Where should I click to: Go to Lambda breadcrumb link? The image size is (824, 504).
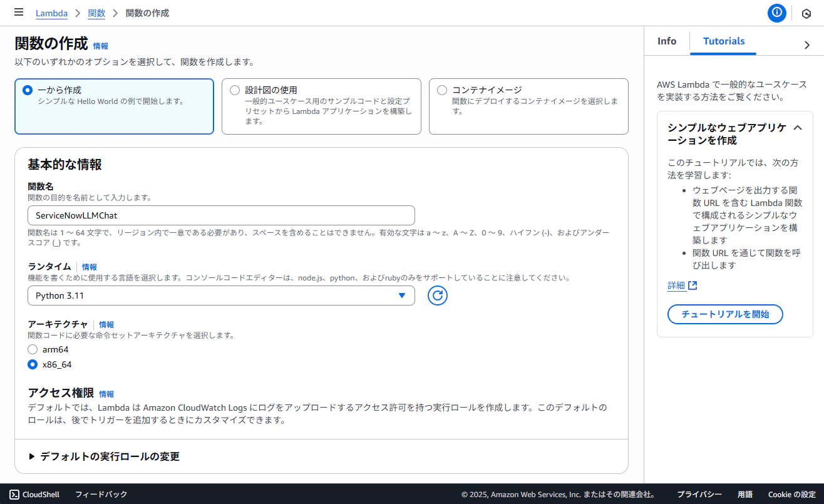tap(51, 13)
